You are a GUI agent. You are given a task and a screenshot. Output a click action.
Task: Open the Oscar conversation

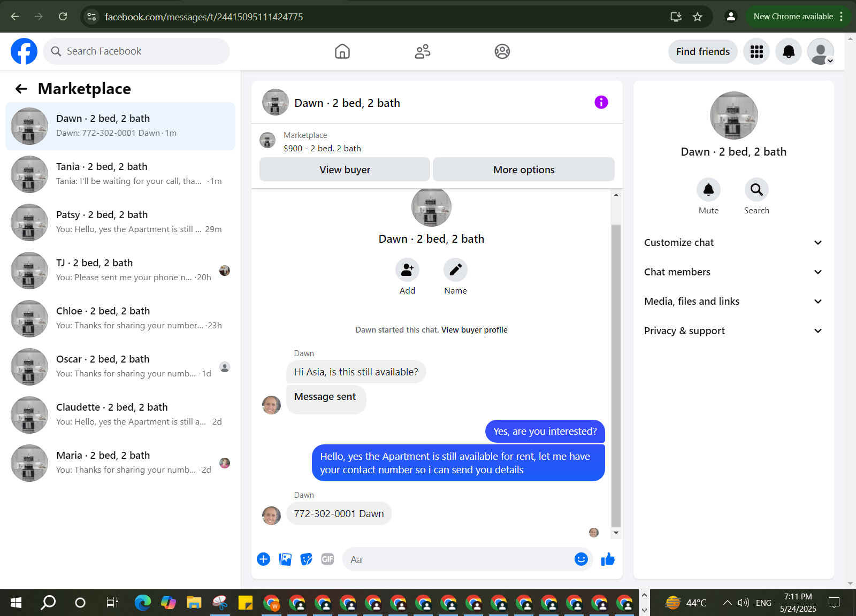[x=120, y=367]
